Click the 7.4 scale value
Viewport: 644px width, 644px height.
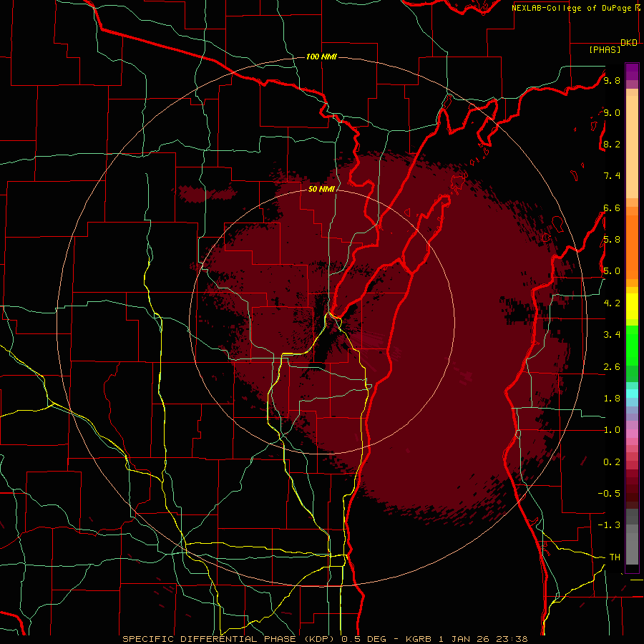612,176
